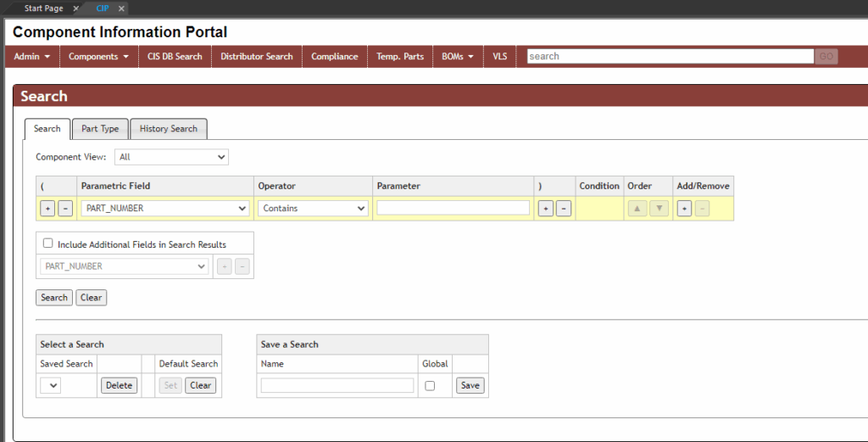The height and width of the screenshot is (442, 868).
Task: Open the Parametric Field PART_NUMBER dropdown
Action: (165, 208)
